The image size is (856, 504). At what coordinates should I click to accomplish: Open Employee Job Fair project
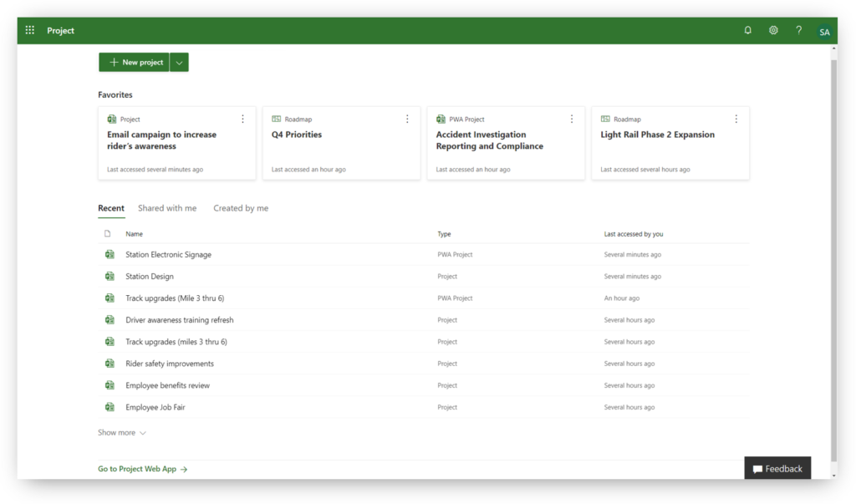click(x=155, y=407)
